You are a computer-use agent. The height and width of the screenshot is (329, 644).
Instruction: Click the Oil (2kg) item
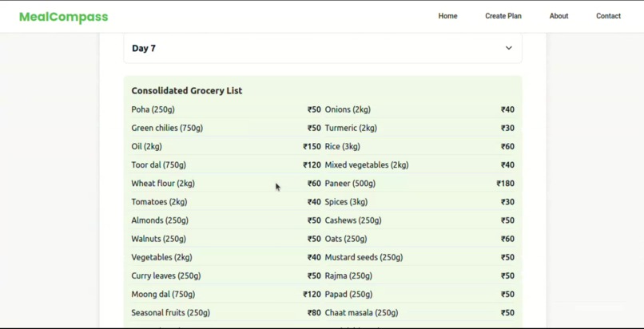point(147,146)
